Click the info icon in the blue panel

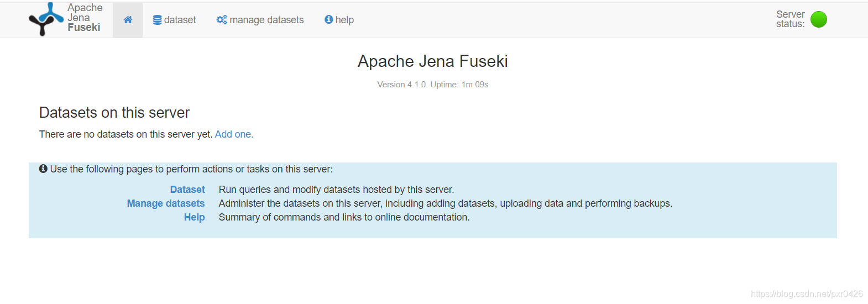(x=43, y=169)
